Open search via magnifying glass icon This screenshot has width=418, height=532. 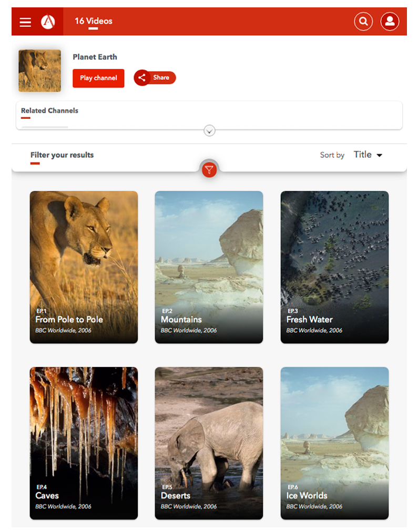363,22
